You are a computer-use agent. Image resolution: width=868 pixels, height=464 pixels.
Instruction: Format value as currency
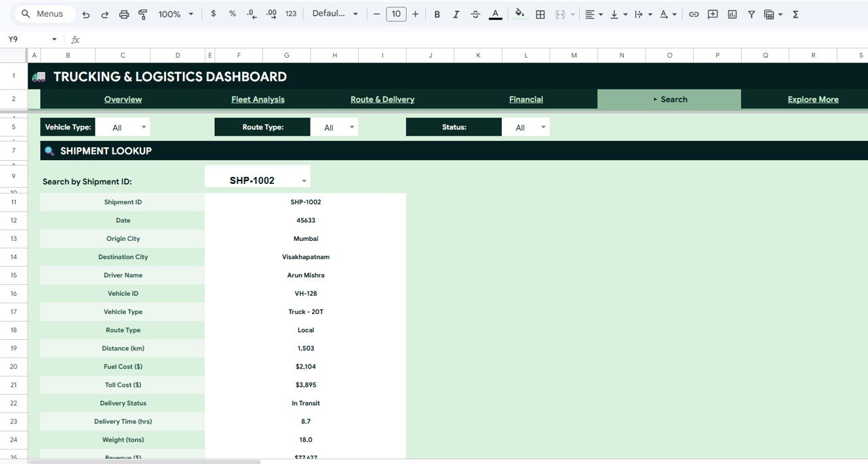click(213, 14)
